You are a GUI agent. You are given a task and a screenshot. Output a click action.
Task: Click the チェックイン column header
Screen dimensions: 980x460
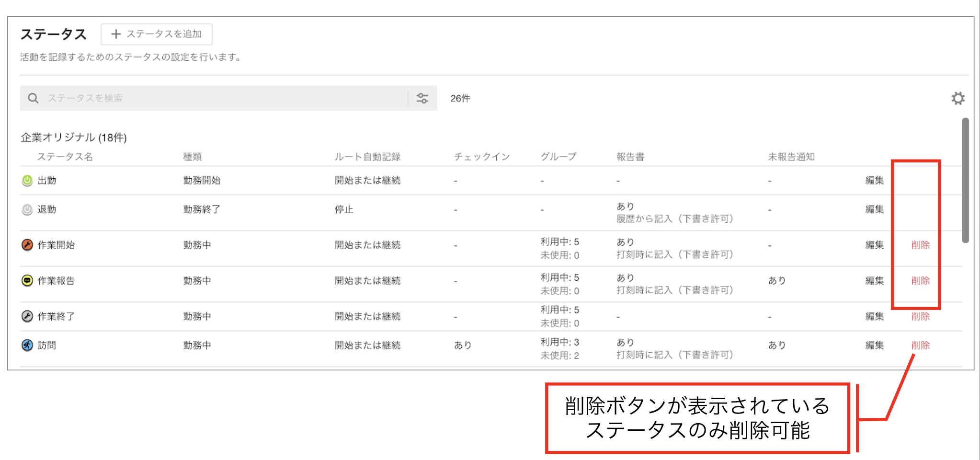pos(482,157)
